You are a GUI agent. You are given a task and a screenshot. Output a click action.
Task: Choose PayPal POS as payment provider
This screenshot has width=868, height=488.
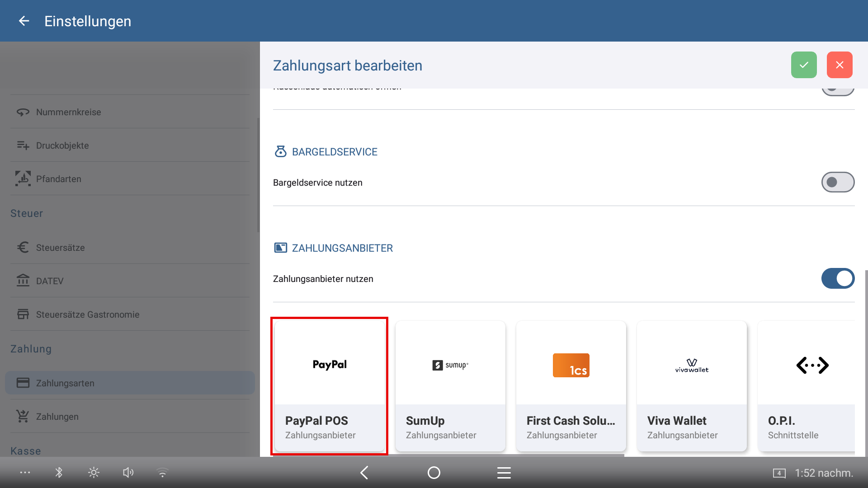(x=330, y=386)
